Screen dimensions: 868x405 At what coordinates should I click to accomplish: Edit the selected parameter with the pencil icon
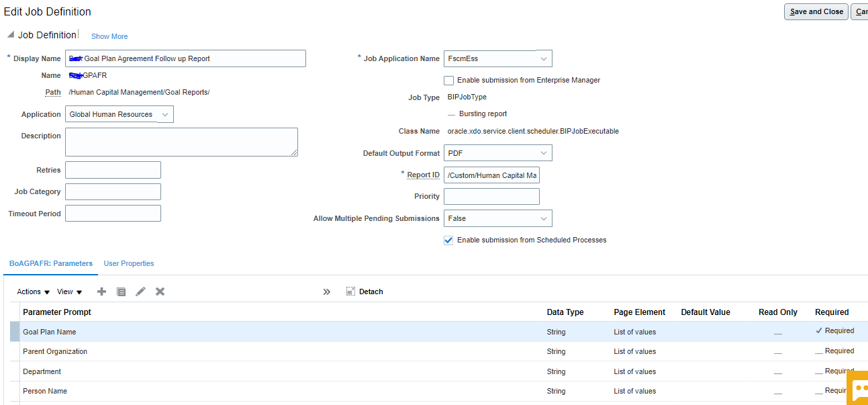[x=140, y=291]
